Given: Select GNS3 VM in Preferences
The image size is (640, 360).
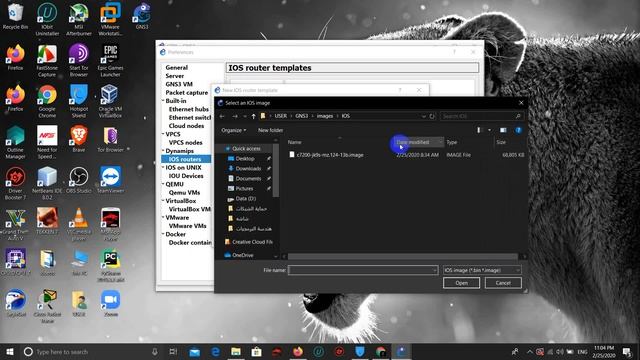Looking at the screenshot, I should click(179, 84).
